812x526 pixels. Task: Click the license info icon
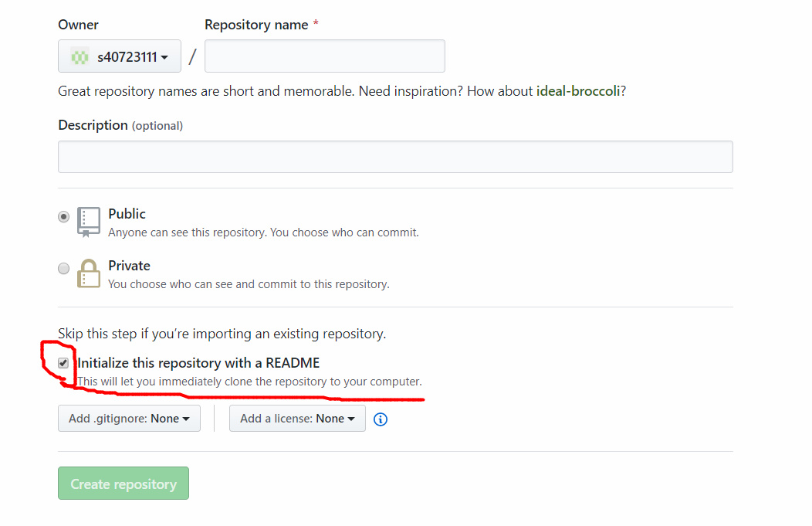pos(380,419)
